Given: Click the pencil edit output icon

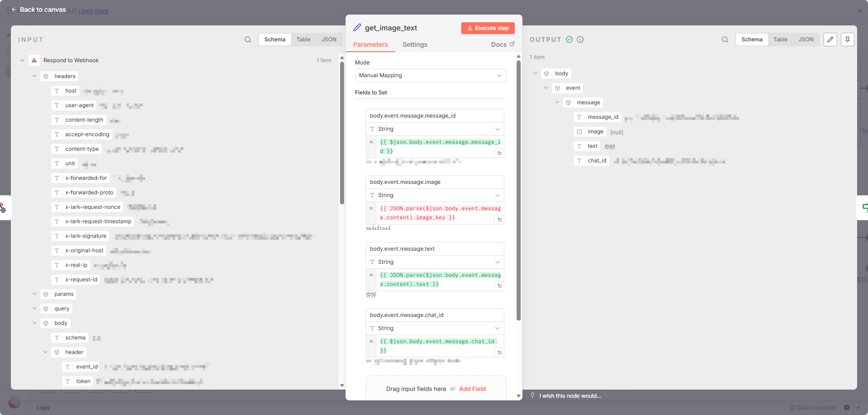Looking at the screenshot, I should click(830, 40).
